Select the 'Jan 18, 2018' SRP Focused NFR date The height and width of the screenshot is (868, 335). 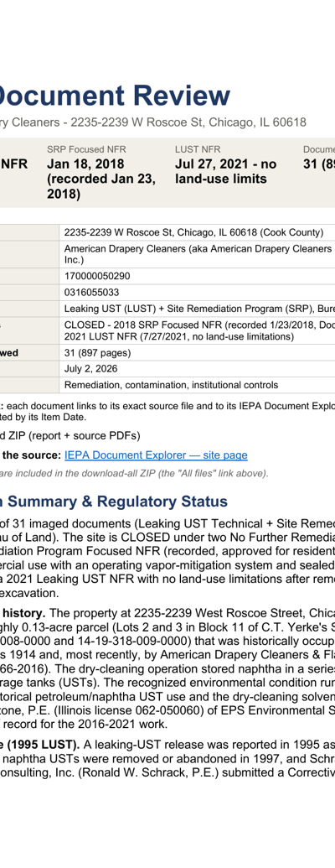[85, 164]
